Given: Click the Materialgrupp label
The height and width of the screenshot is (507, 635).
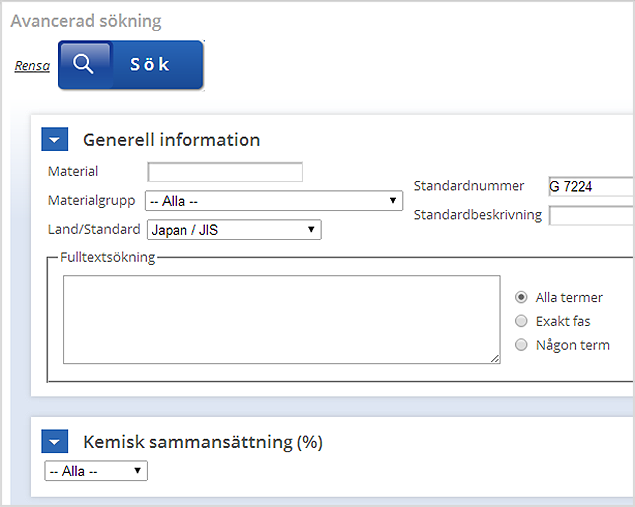Looking at the screenshot, I should coord(92,200).
